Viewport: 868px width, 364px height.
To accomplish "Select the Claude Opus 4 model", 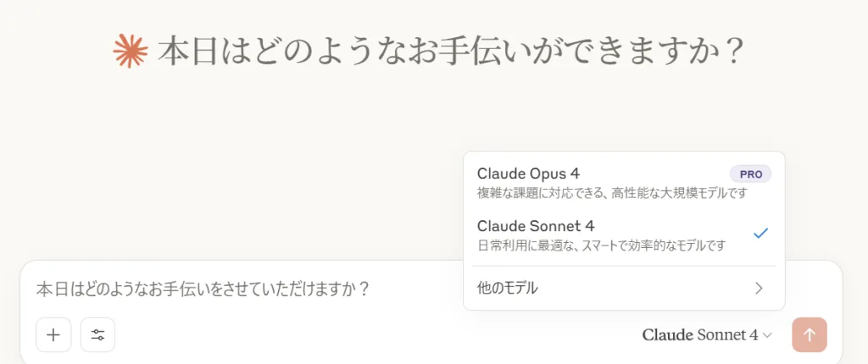I will (624, 183).
